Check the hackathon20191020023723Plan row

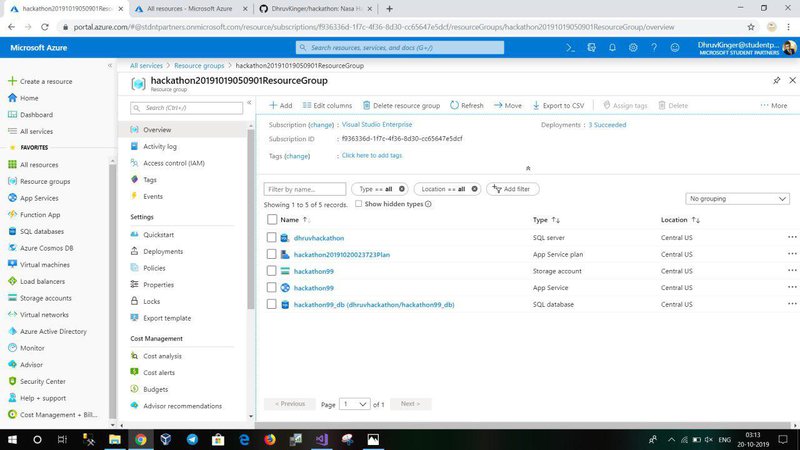(271, 254)
